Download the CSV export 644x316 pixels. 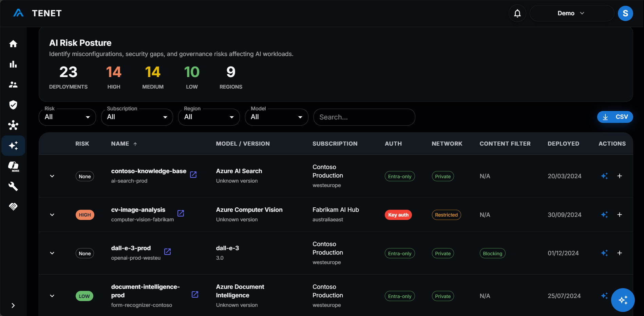(615, 117)
